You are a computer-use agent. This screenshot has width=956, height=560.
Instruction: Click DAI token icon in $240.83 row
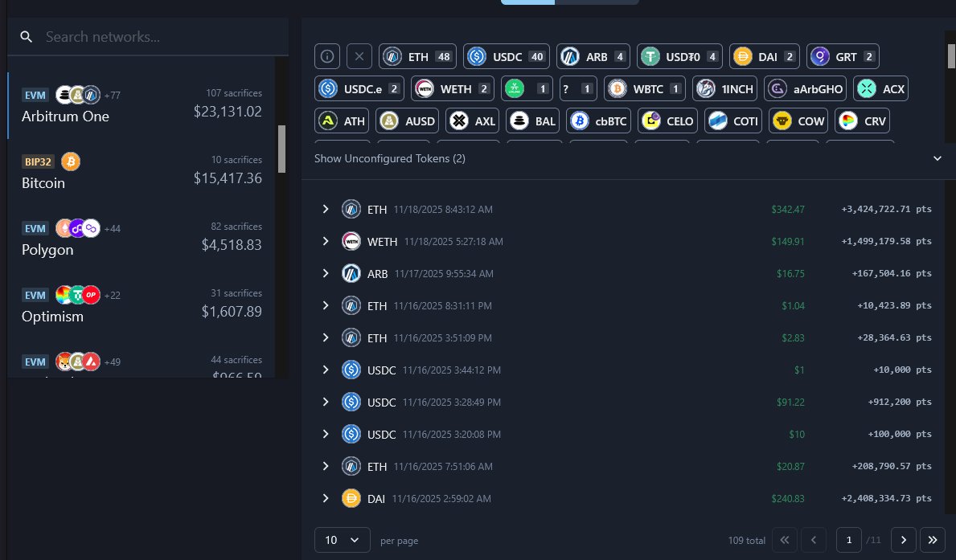pyautogui.click(x=351, y=498)
